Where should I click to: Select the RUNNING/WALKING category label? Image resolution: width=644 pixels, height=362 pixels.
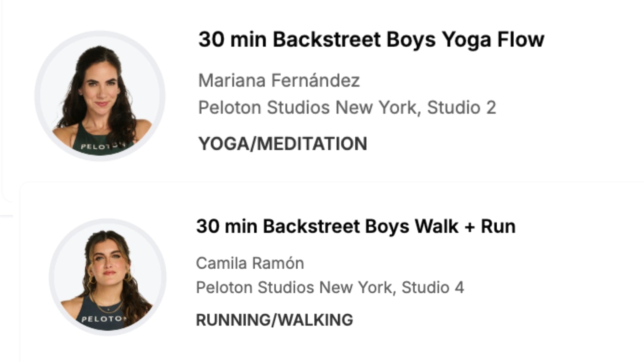point(274,320)
